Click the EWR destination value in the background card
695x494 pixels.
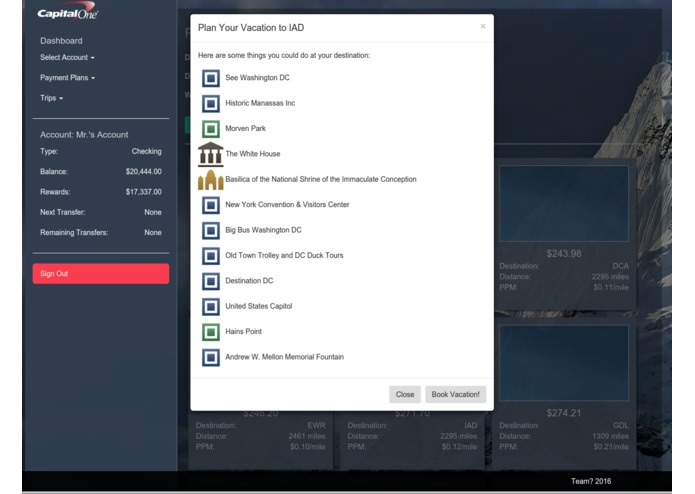pyautogui.click(x=316, y=425)
